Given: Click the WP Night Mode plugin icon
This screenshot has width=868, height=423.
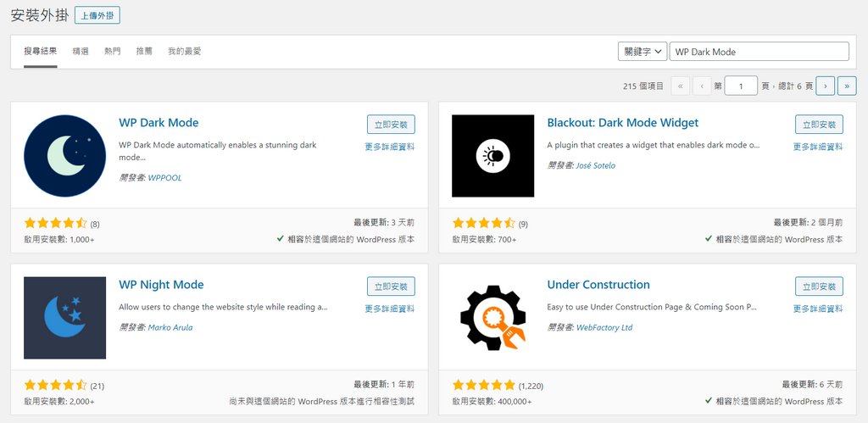Looking at the screenshot, I should [x=65, y=317].
